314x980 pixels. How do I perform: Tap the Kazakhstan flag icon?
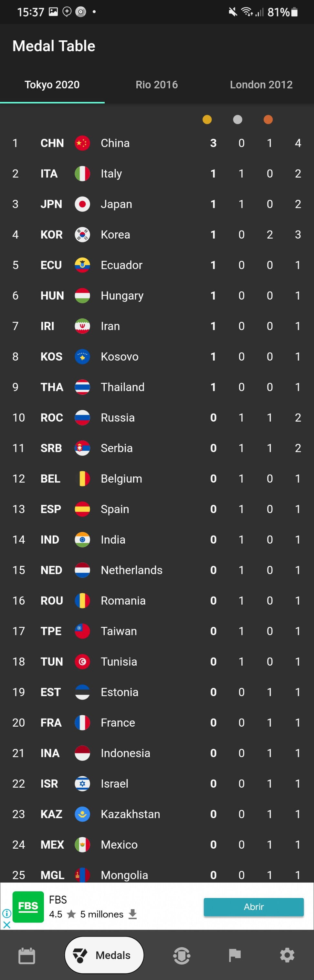[x=82, y=814]
